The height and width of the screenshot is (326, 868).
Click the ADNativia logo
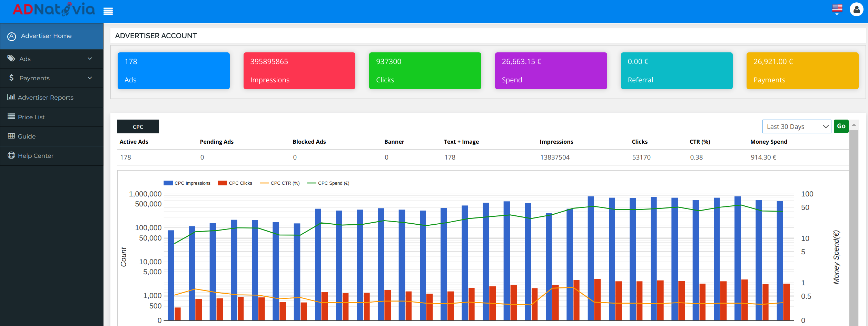point(54,10)
